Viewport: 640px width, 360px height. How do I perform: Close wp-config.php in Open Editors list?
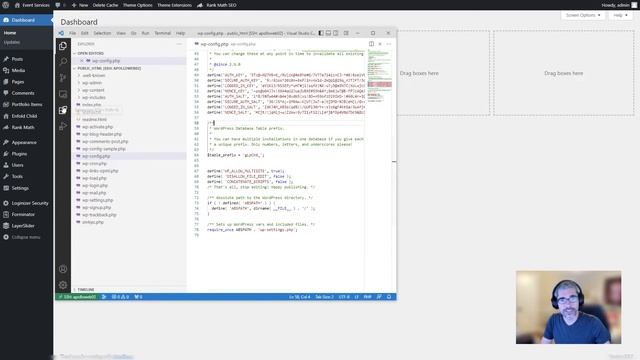(x=82, y=61)
